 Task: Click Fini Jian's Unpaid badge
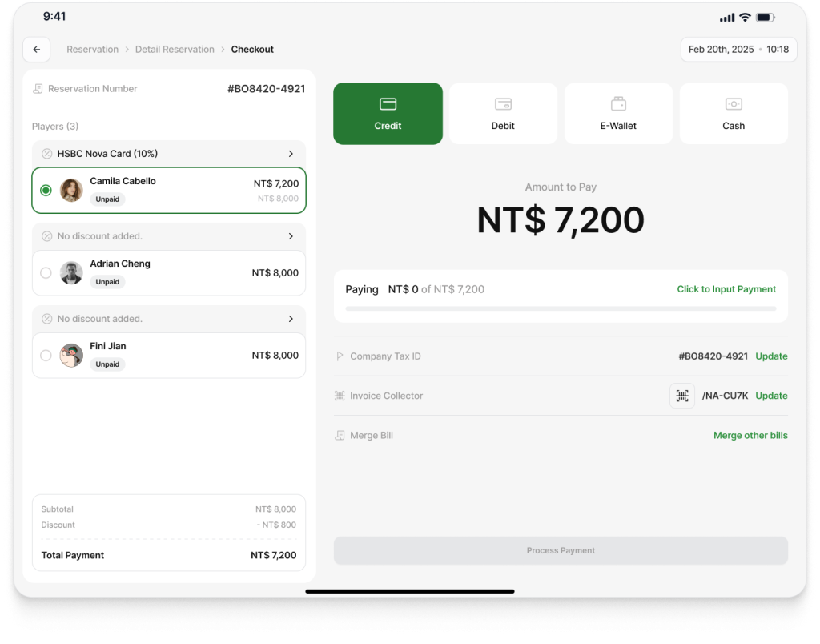tap(107, 364)
